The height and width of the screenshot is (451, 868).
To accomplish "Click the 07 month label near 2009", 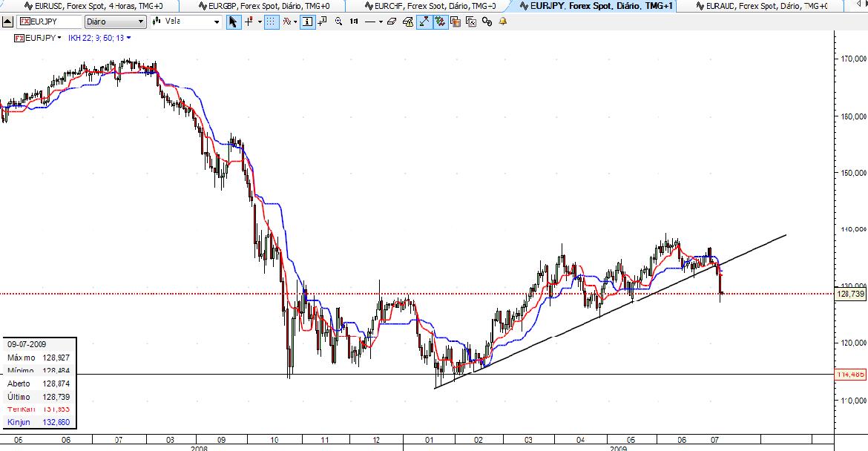I will click(x=714, y=440).
